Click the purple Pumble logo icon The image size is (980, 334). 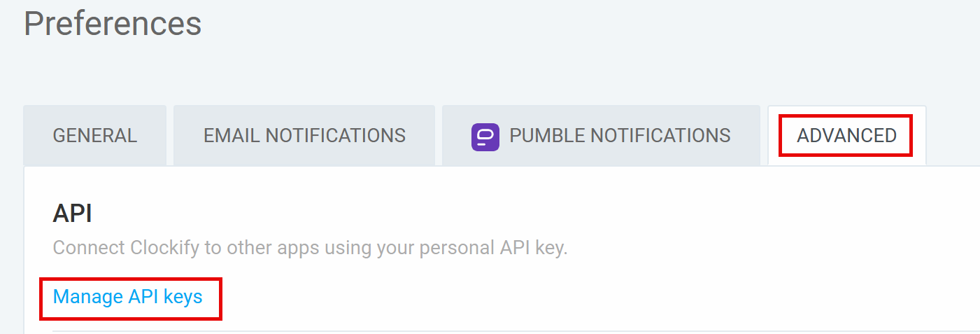point(485,136)
